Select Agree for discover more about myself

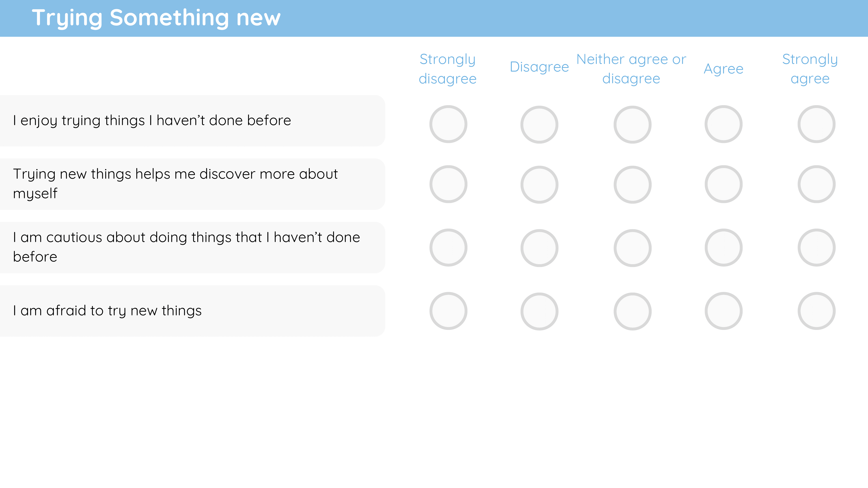723,184
